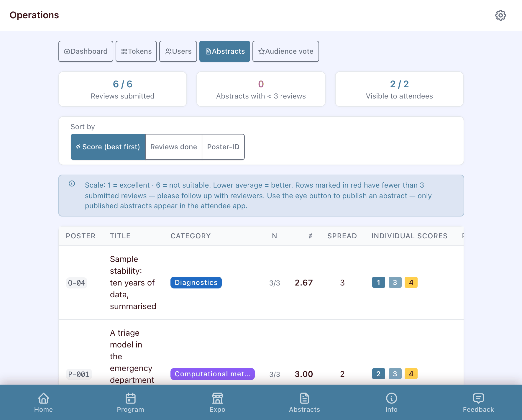This screenshot has width=522, height=420.
Task: Open Abstracts in bottom navigation
Action: [304, 402]
